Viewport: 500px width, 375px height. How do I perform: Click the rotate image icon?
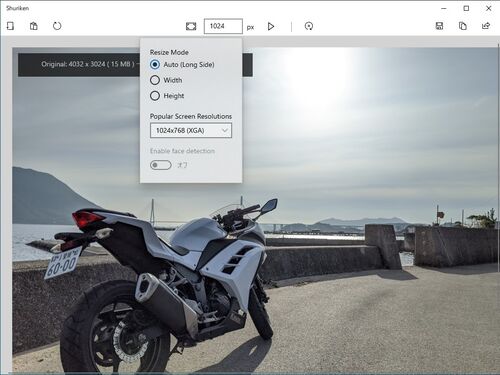click(x=57, y=26)
